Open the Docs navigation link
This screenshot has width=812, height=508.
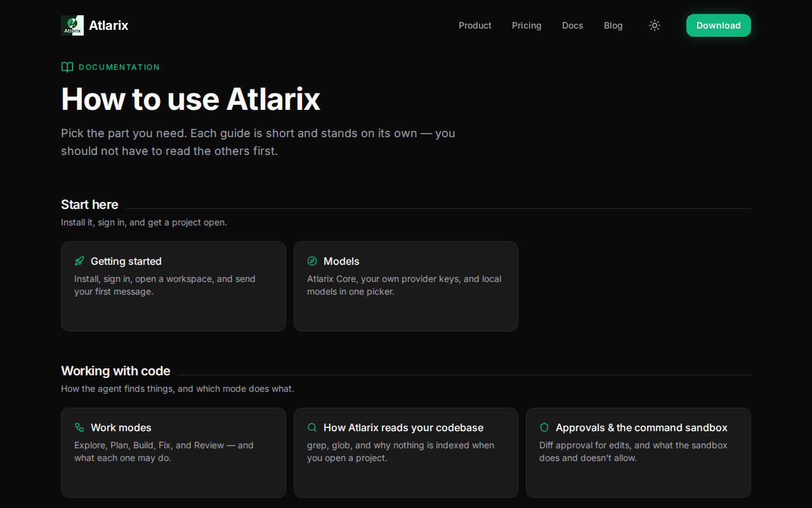point(572,25)
